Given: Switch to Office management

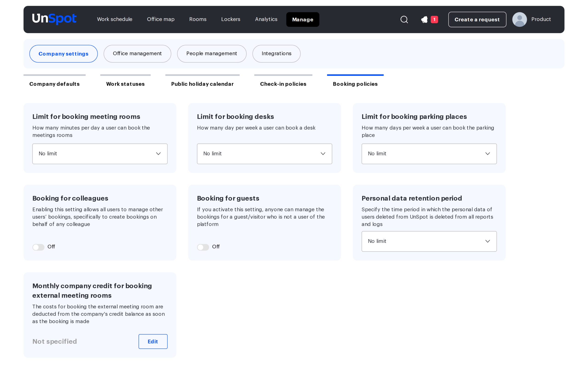Looking at the screenshot, I should (137, 54).
